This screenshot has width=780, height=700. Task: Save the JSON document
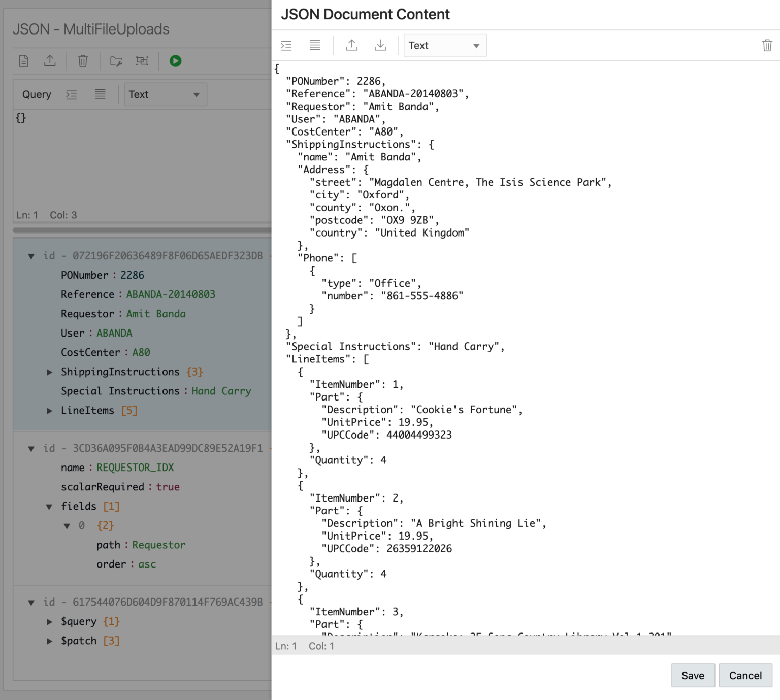[x=693, y=676]
